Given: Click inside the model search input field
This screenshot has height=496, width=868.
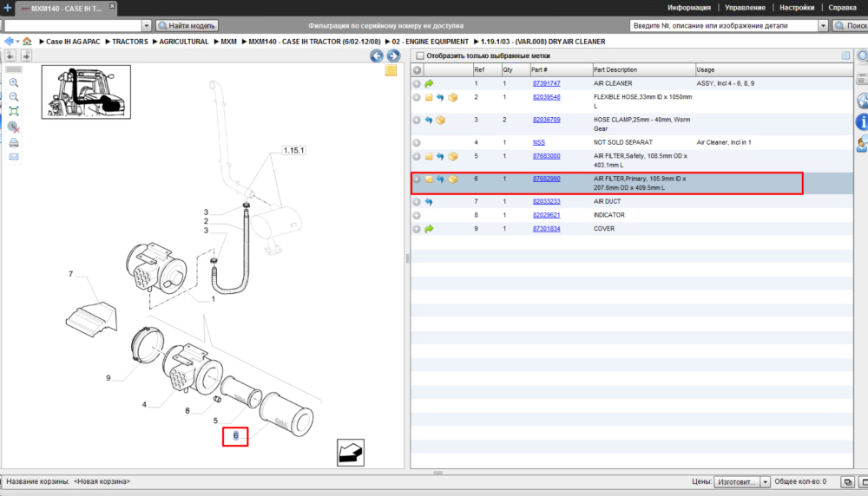Looking at the screenshot, I should [x=73, y=25].
